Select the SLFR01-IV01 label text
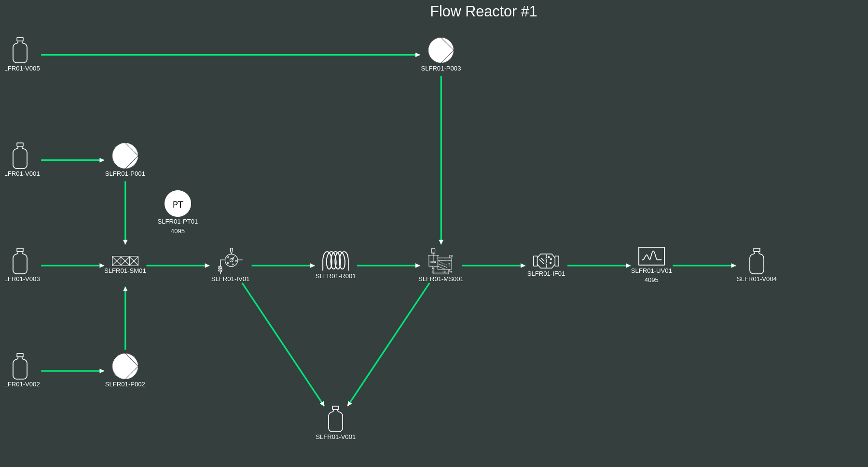868x467 pixels. pos(230,279)
